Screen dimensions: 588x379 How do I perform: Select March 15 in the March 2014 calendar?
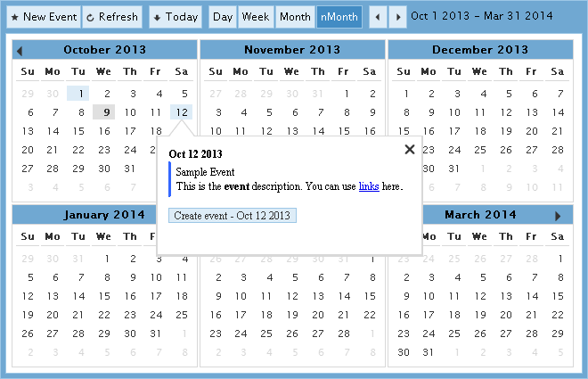559,296
